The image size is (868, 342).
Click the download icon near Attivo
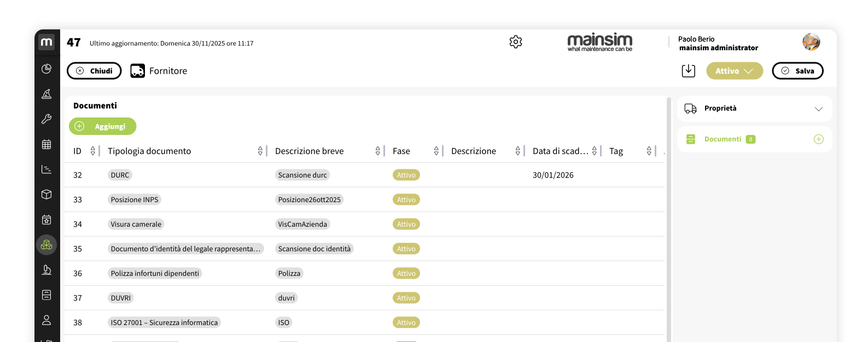point(688,70)
